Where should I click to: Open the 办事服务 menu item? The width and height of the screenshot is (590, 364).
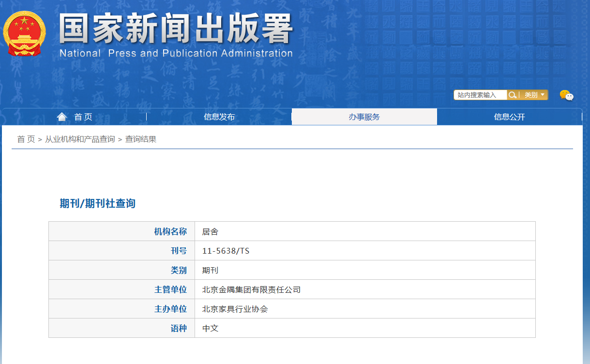tap(364, 117)
